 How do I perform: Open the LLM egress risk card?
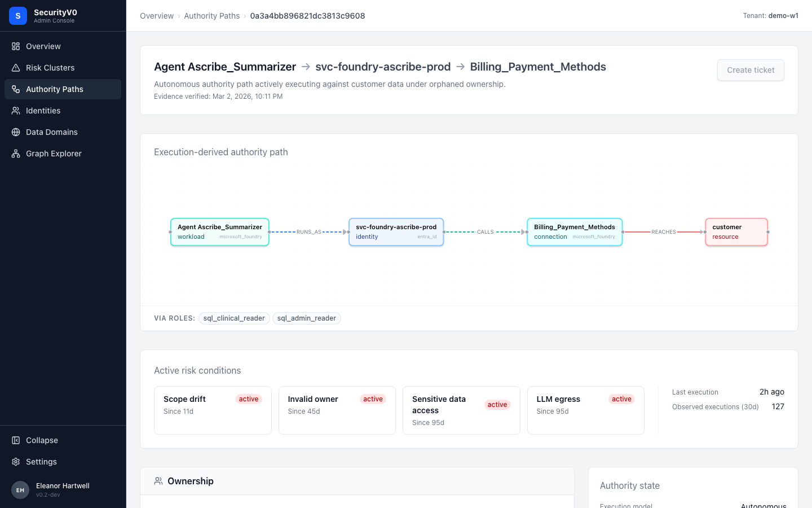(x=586, y=410)
